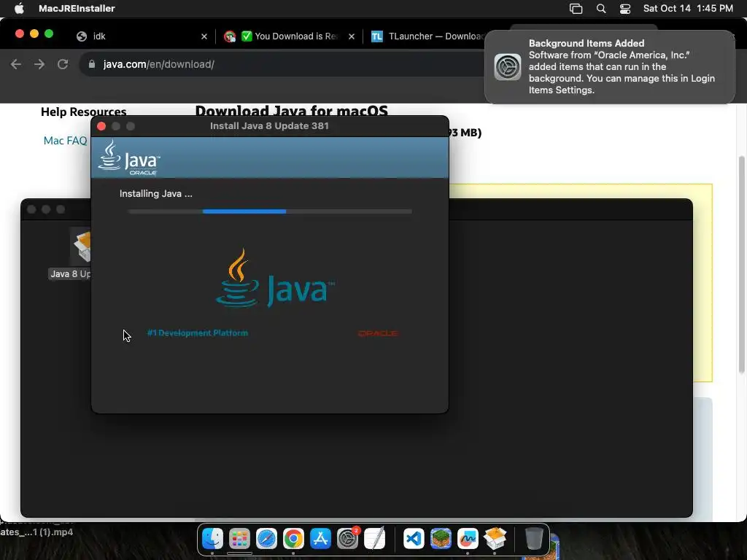The width and height of the screenshot is (747, 560).
Task: Open Control Center in the menu bar
Action: (x=625, y=9)
